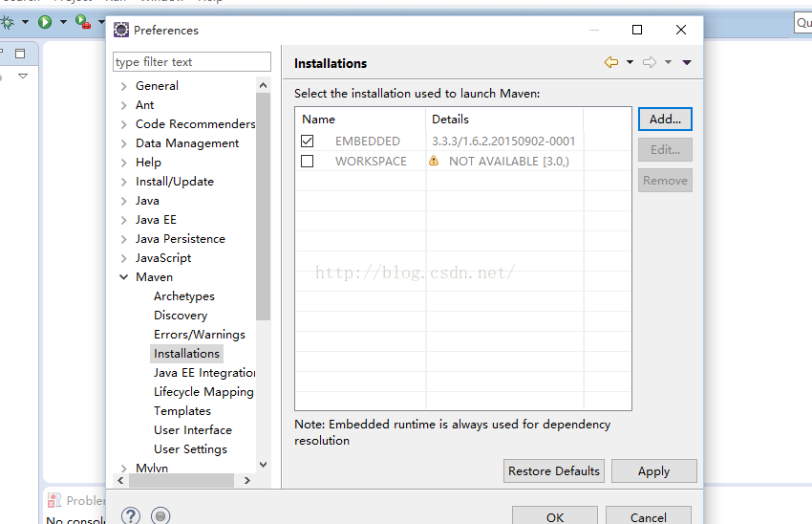Viewport: 812px width, 524px height.
Task: Expand the Data Management node
Action: coord(124,143)
